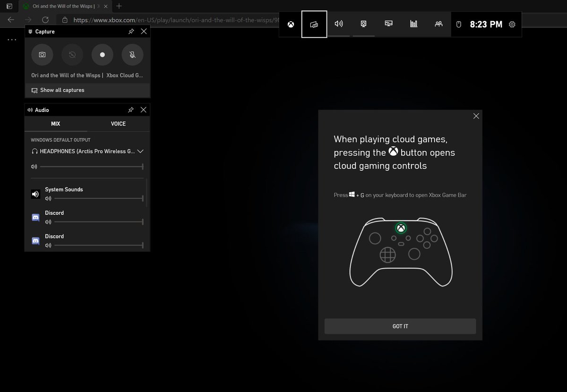Viewport: 567px width, 392px height.
Task: Switch to the VOICE tab
Action: coord(118,124)
